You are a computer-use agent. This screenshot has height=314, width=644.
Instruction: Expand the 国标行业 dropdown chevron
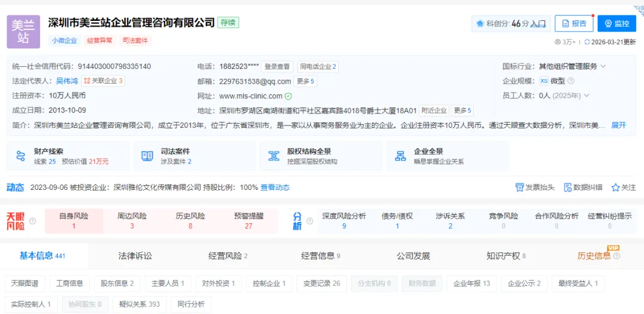(603, 66)
